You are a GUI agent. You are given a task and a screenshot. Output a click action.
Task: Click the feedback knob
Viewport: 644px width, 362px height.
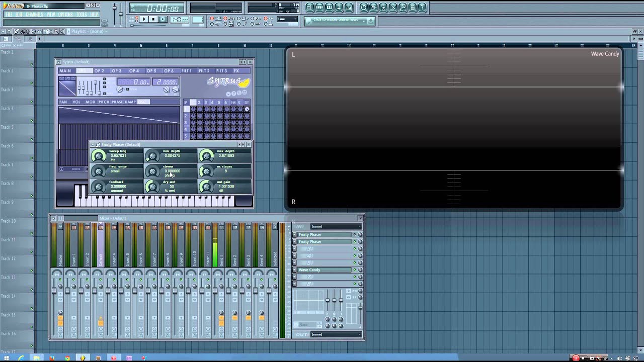click(x=99, y=187)
